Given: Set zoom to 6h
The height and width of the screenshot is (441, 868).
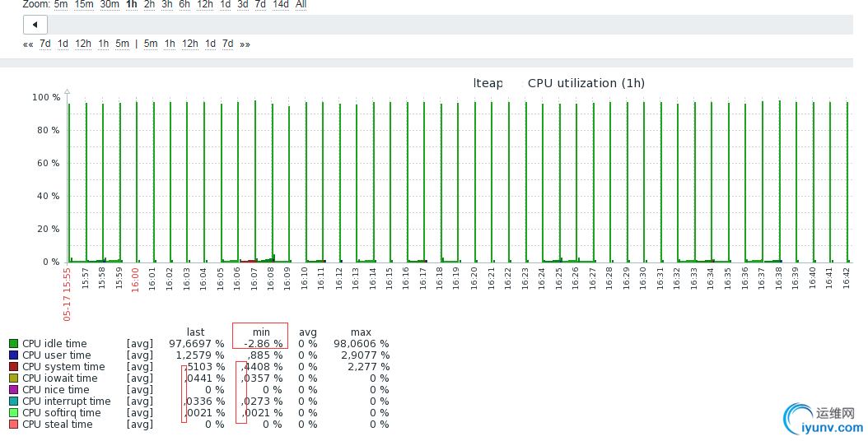Looking at the screenshot, I should [184, 4].
